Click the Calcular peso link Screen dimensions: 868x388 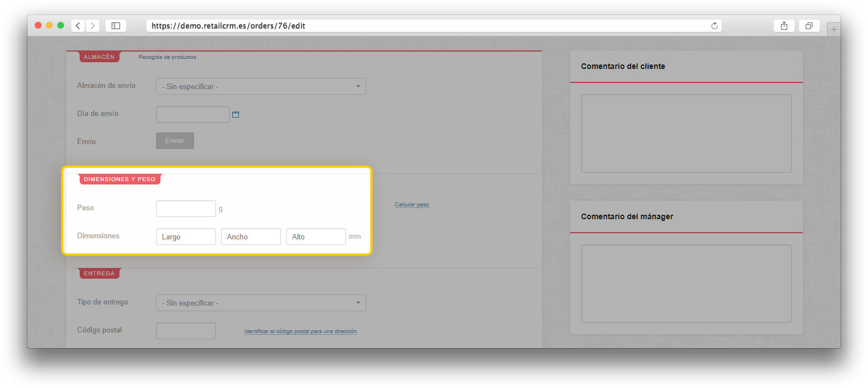412,205
